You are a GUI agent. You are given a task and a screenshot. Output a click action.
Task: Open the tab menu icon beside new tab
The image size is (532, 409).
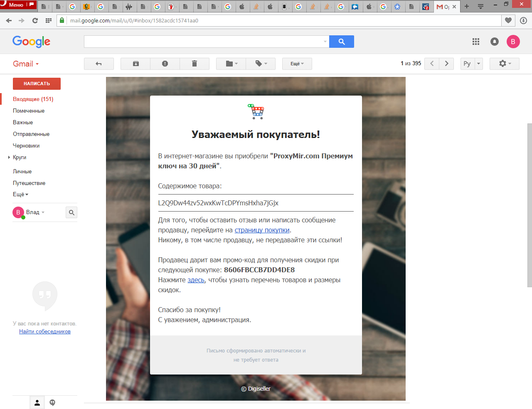tap(480, 7)
